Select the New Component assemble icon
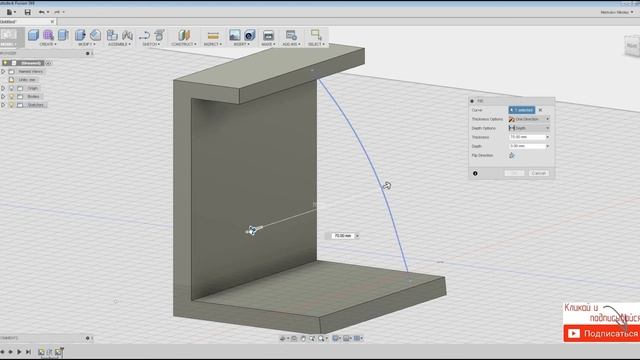 (112, 35)
